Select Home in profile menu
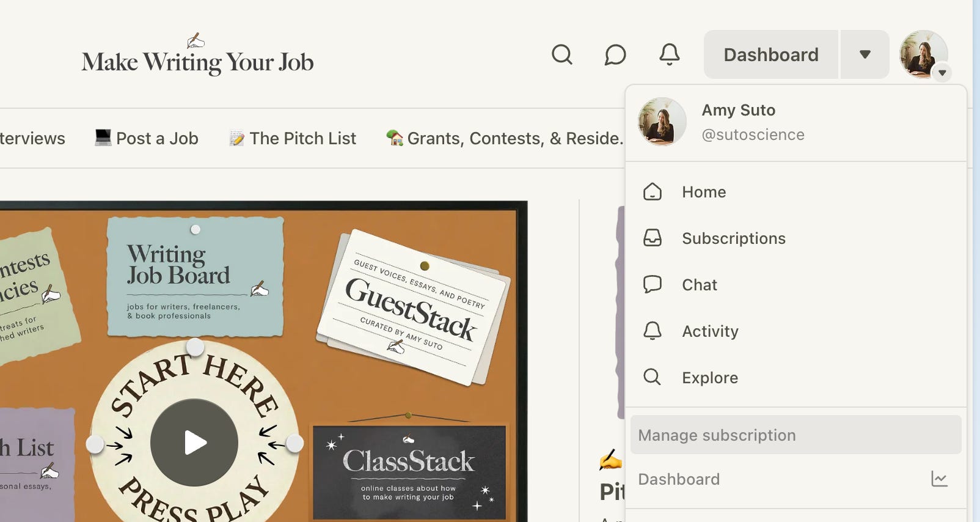The width and height of the screenshot is (980, 522). (x=796, y=192)
